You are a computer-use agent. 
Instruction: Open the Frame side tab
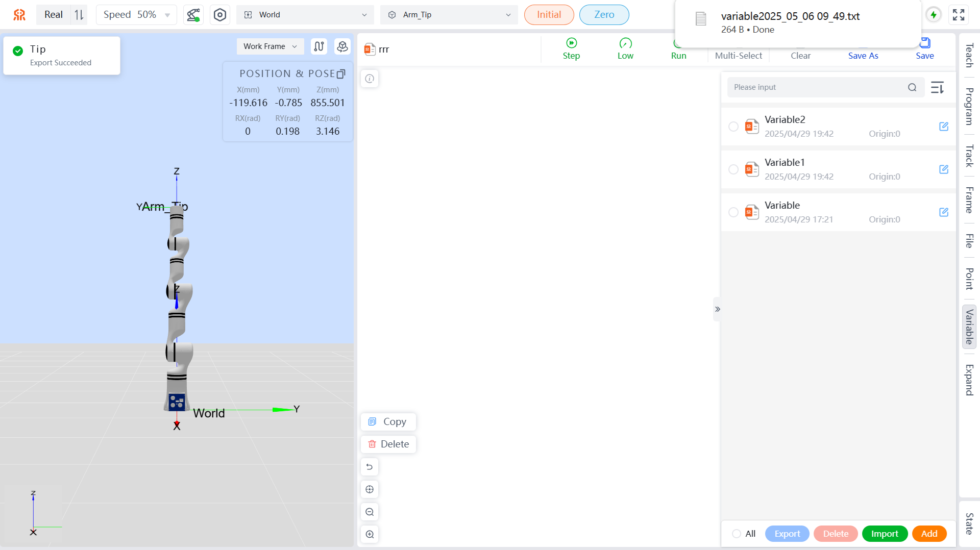coord(969,200)
